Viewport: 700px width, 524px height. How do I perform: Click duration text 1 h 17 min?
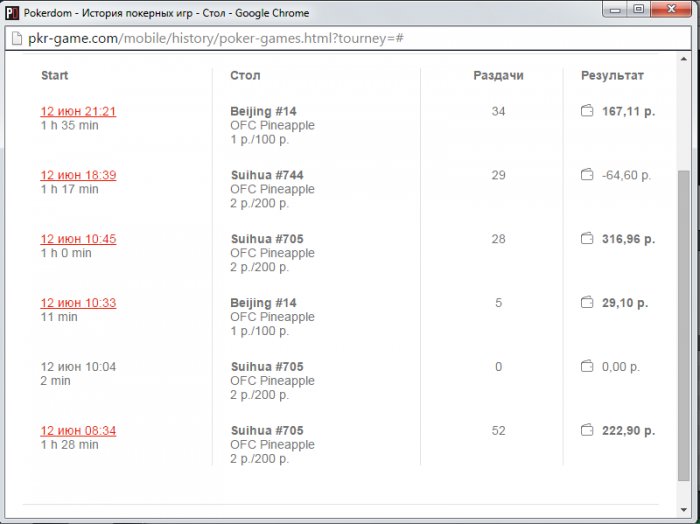click(x=69, y=189)
